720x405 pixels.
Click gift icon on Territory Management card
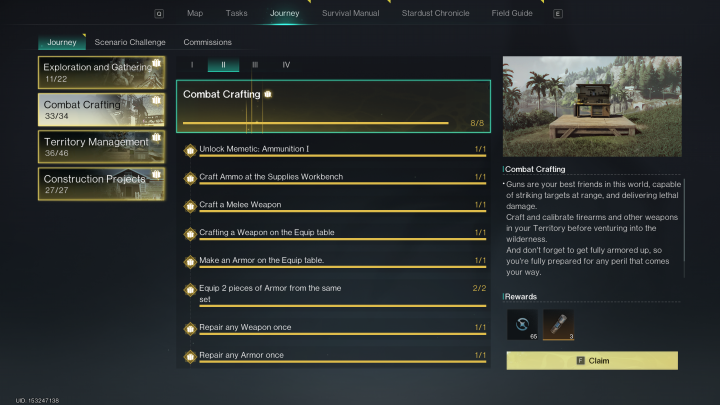pos(157,137)
